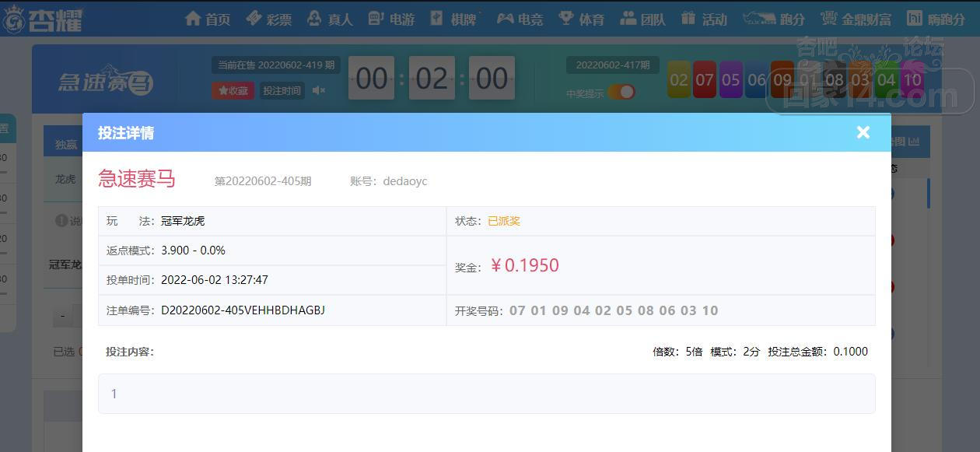The width and height of the screenshot is (980, 452).
Task: Close the 投注详情 dialog with X
Action: 863,132
